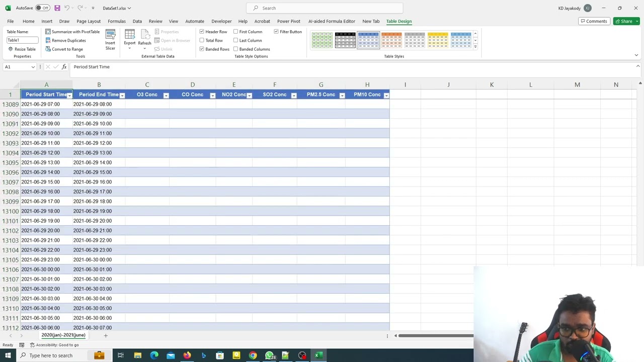Open the Mail app from taskbar
Viewport: 644px width, 362px height.
pos(171,355)
